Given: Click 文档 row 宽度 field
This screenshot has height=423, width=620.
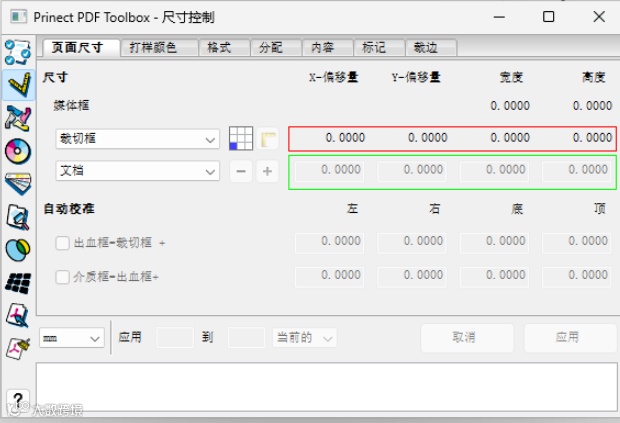Looking at the screenshot, I should point(494,171).
